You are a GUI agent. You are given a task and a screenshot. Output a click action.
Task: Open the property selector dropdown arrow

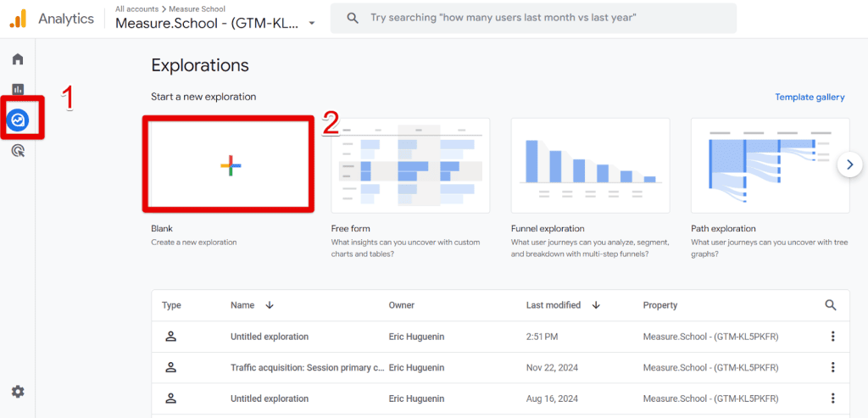[x=312, y=24]
